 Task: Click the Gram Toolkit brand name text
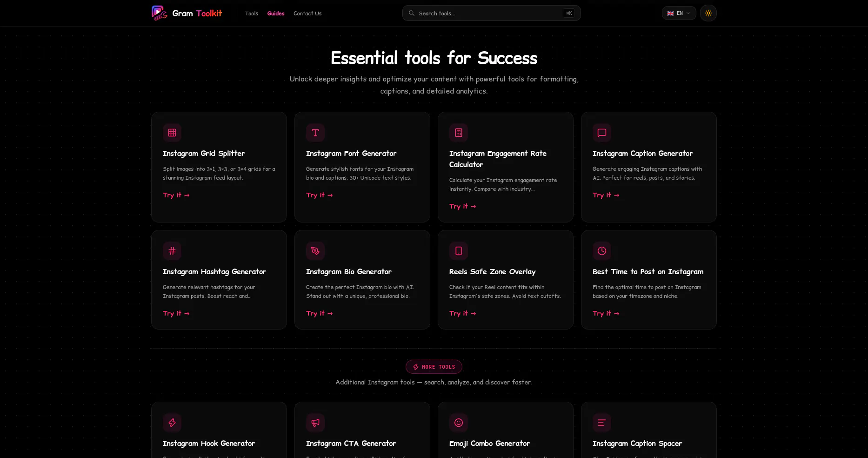coord(197,13)
